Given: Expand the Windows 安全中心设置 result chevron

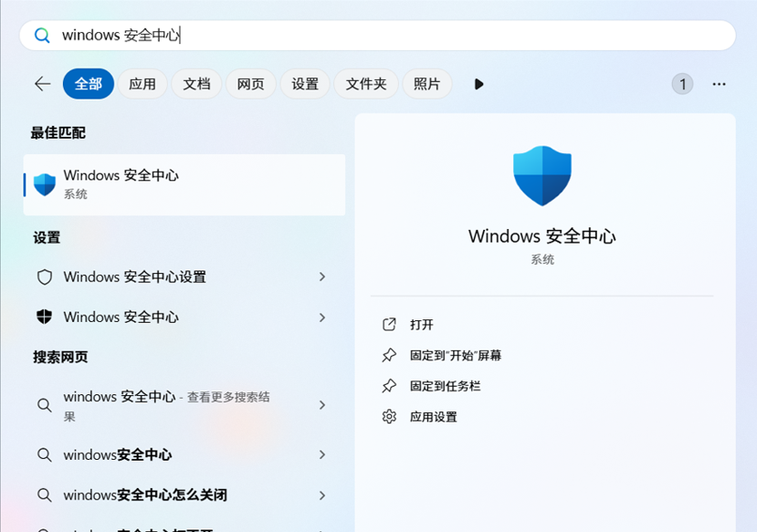Looking at the screenshot, I should coord(322,277).
